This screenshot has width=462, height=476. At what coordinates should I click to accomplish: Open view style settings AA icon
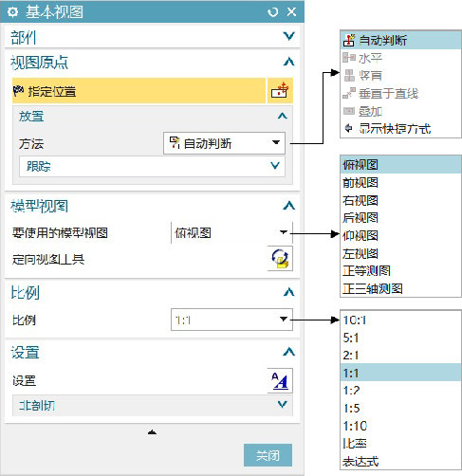click(280, 380)
